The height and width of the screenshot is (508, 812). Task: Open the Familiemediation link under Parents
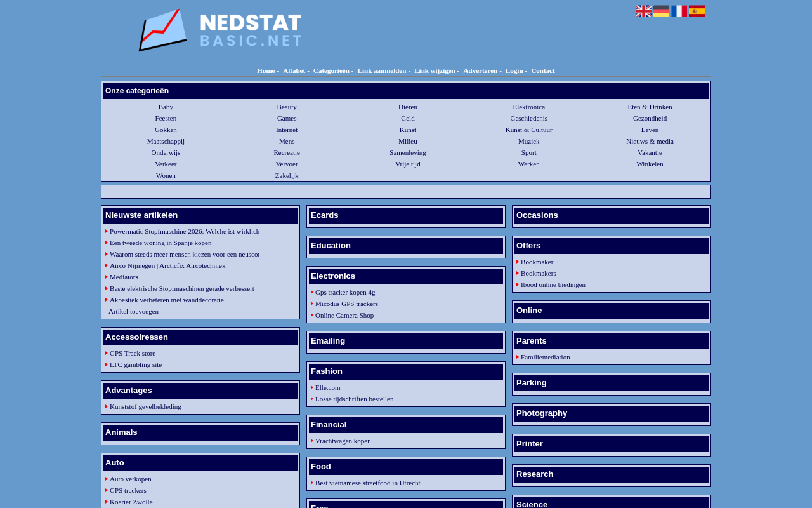click(546, 357)
